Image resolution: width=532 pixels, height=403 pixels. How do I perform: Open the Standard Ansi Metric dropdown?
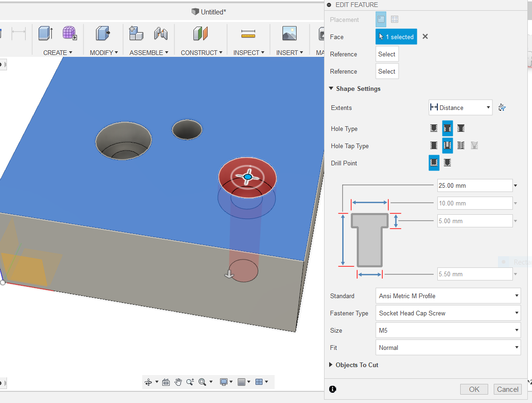point(448,296)
